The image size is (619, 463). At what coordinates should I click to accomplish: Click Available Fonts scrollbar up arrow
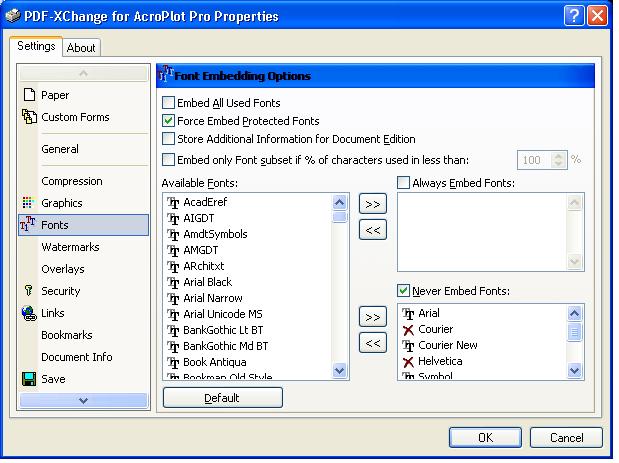click(x=340, y=202)
